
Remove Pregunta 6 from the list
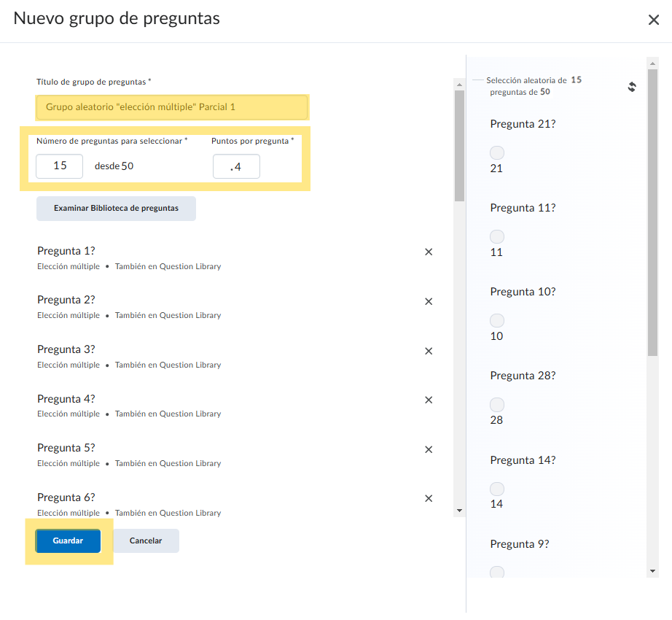click(x=429, y=499)
